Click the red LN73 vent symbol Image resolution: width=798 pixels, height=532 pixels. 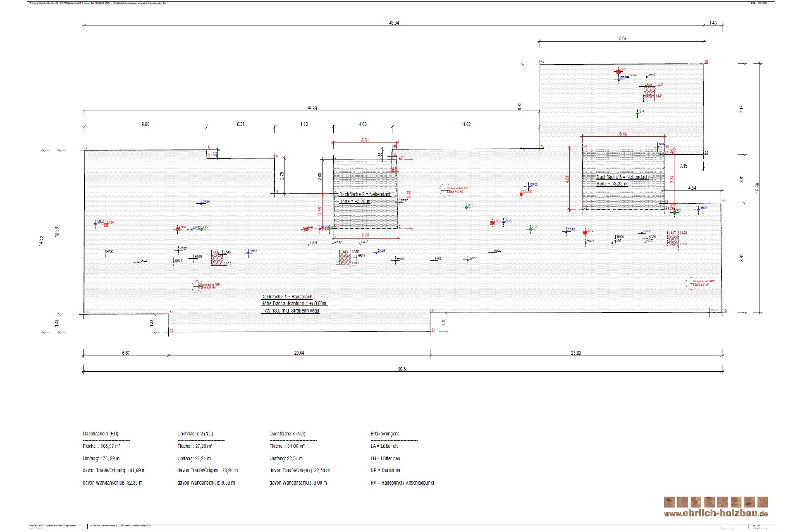tap(618, 71)
